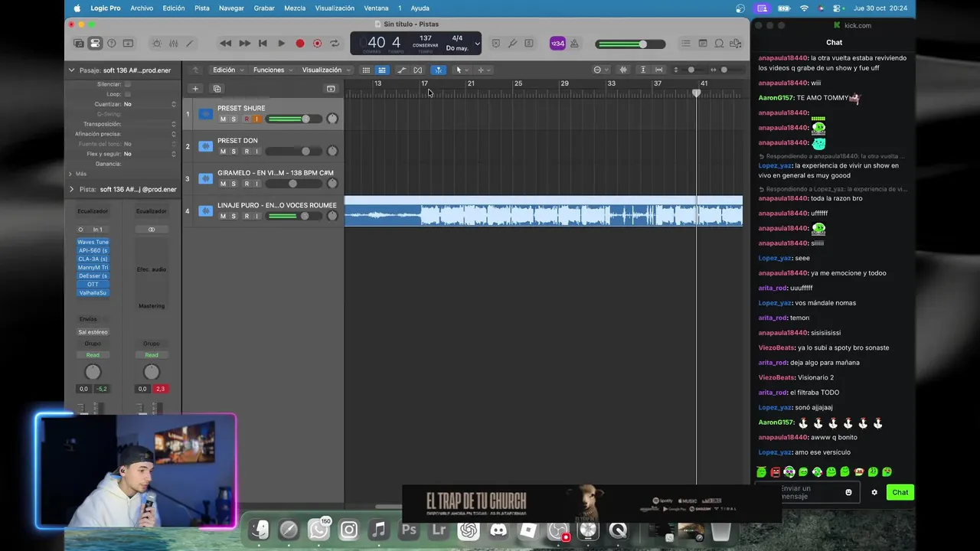Click Sal estéreo output slot

[93, 332]
